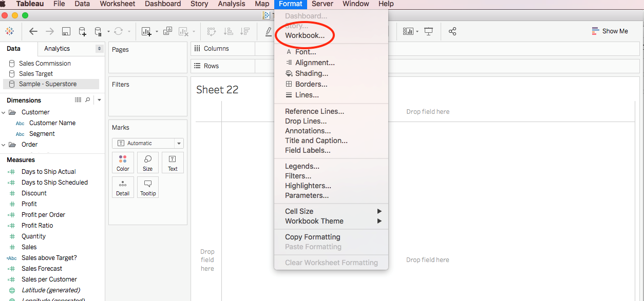Click the Save icon in toolbar
This screenshot has width=644, height=301.
[x=66, y=32]
